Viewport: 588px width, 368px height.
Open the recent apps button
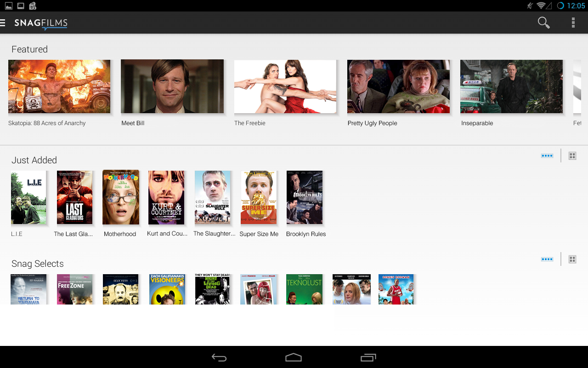(368, 357)
